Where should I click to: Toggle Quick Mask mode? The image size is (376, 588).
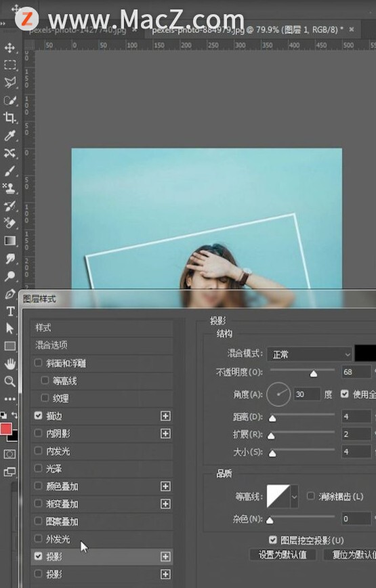pos(9,454)
